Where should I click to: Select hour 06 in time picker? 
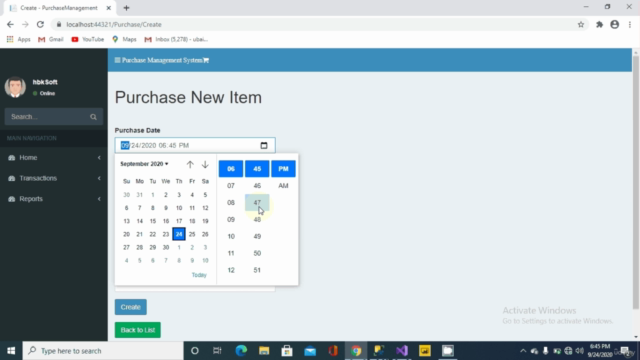click(231, 169)
